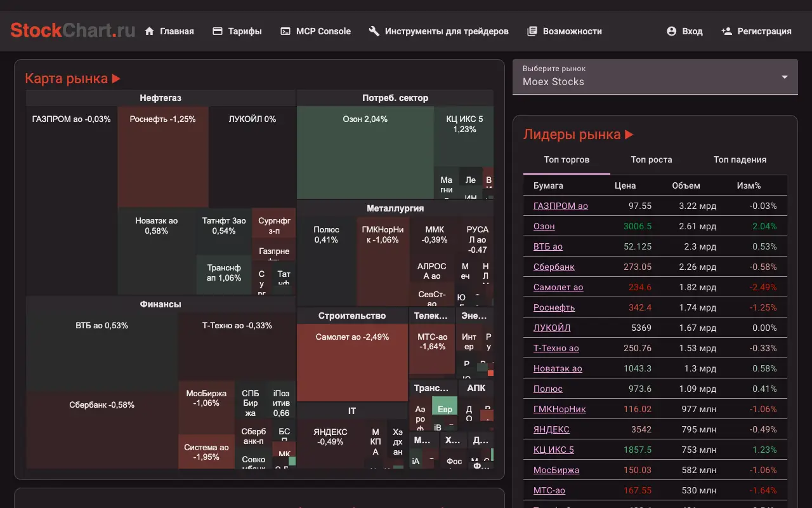
Task: Open the ЯНДЕКС link in table
Action: 551,429
